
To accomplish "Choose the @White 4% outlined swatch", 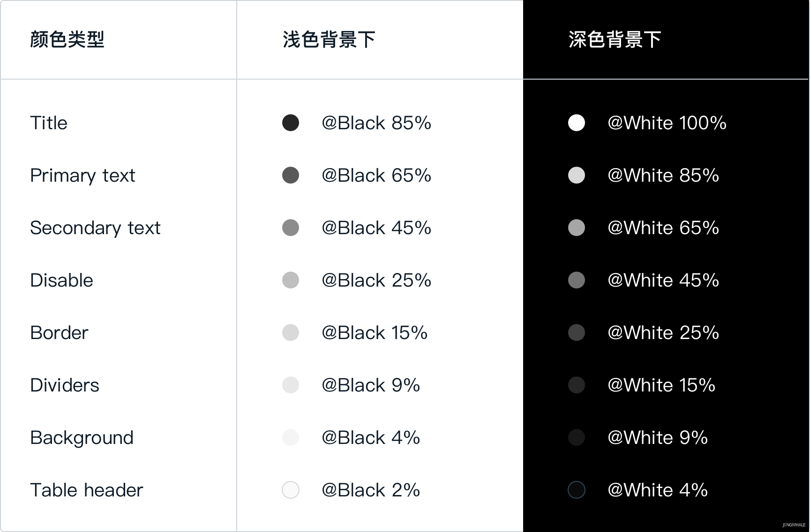I will tap(577, 490).
